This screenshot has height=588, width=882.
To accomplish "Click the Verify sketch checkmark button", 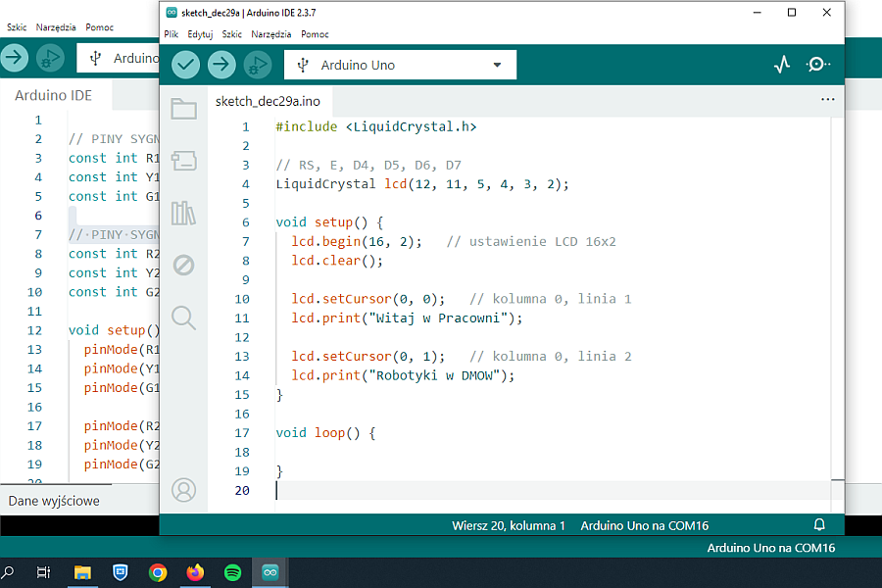I will pos(186,65).
